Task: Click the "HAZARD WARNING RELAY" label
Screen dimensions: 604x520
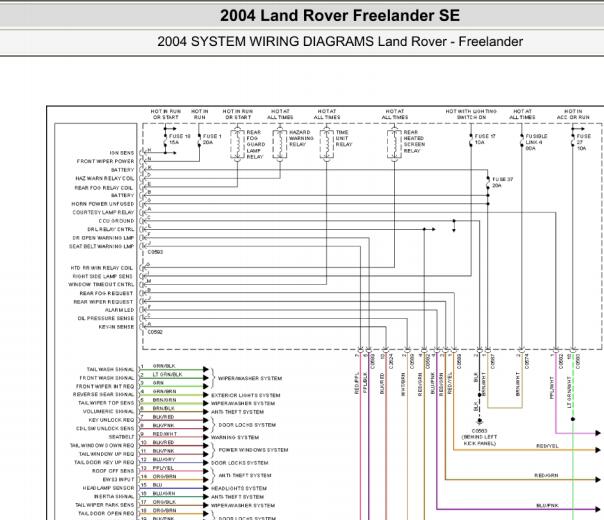Action: [x=301, y=138]
